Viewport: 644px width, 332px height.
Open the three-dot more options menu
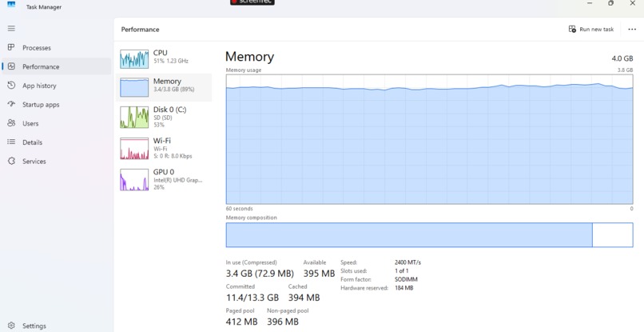coord(632,30)
